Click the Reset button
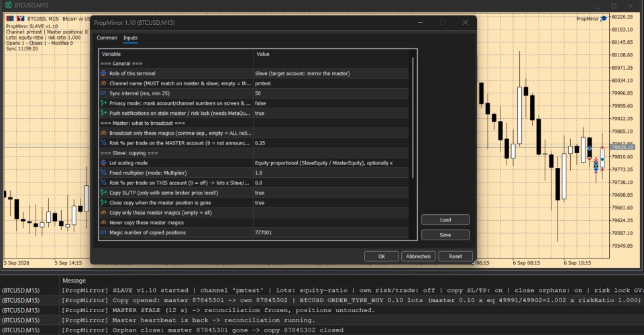 tap(455, 256)
